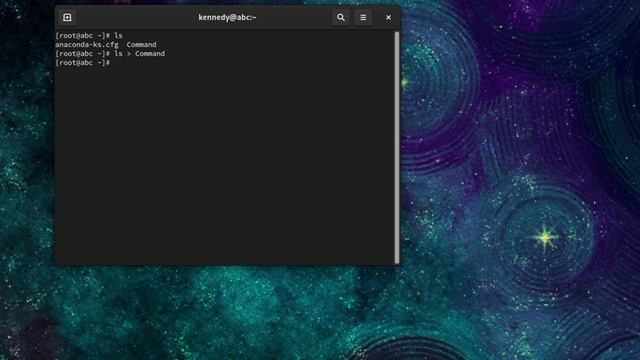Click the first '[root@abc ~]# ls' line

pos(89,36)
